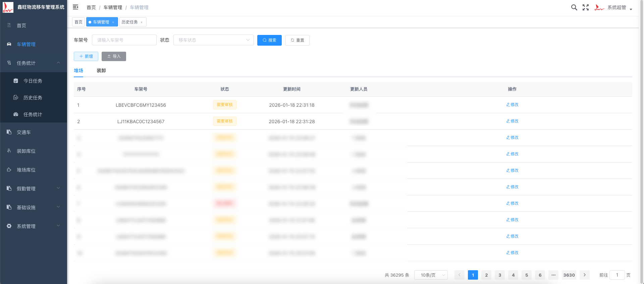The height and width of the screenshot is (284, 644).
Task: Click the pagination ellipsis jump button
Action: (553, 275)
